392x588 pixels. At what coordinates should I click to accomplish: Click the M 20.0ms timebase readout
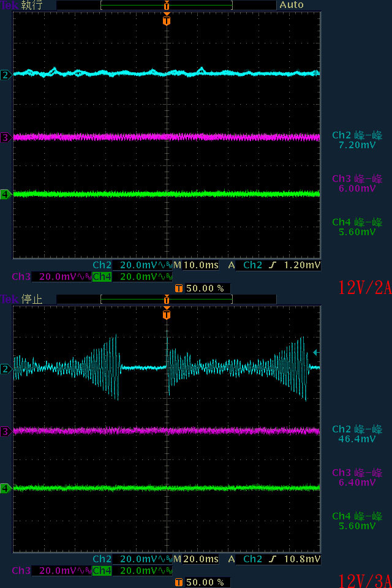[196, 559]
